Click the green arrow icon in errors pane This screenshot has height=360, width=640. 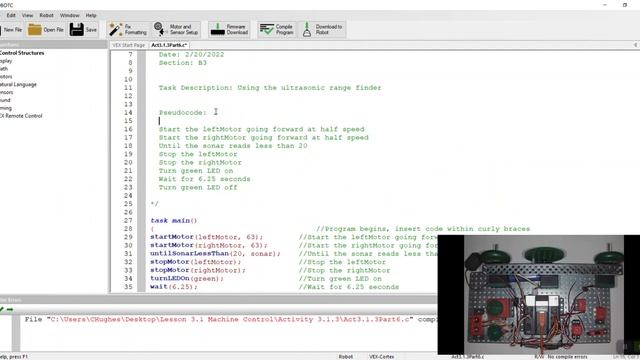[10, 310]
